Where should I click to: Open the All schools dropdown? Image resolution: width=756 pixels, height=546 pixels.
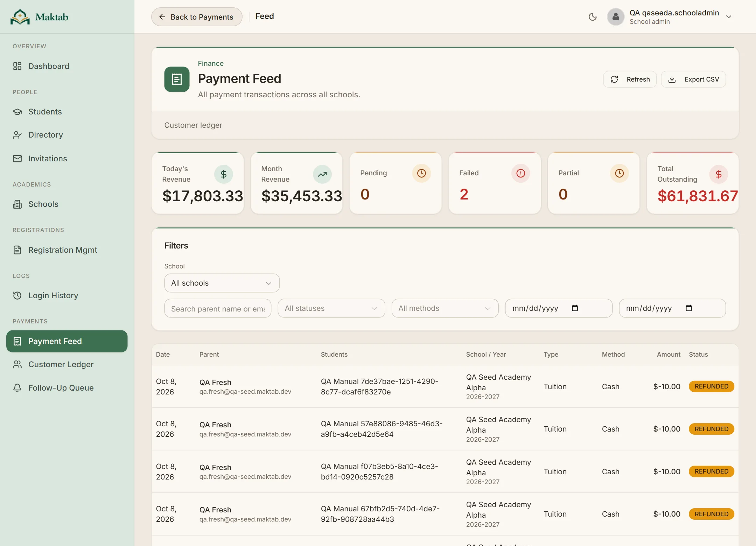coord(222,283)
